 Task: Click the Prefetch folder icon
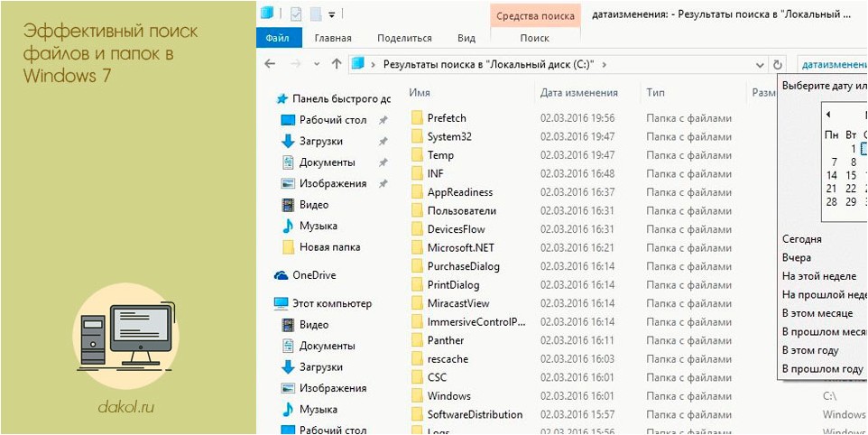pyautogui.click(x=417, y=118)
